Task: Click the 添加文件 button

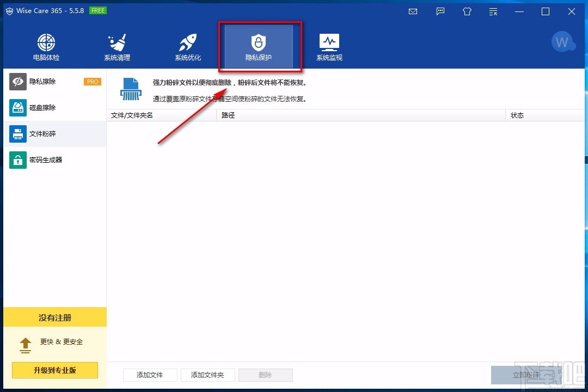Action: [150, 375]
